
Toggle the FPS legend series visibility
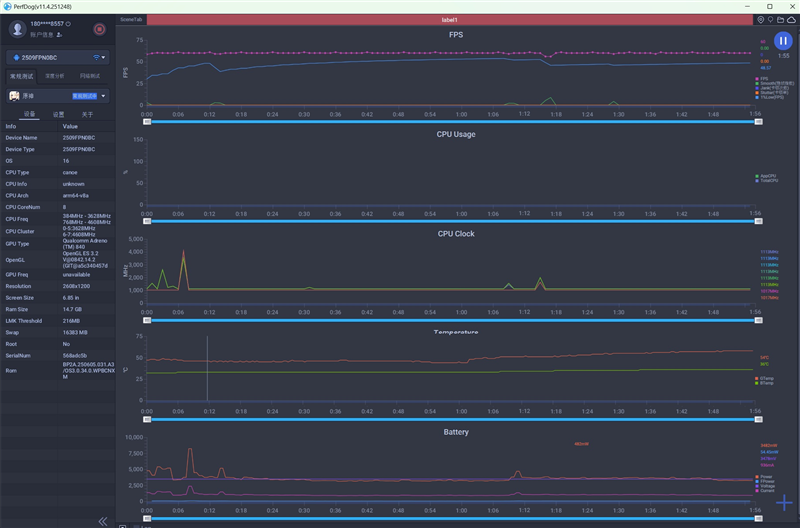click(x=764, y=78)
